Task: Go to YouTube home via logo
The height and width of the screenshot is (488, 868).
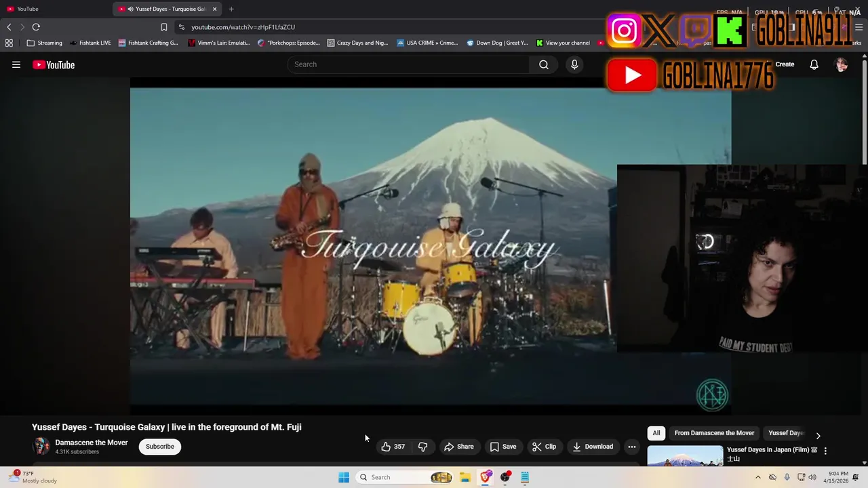Action: [x=54, y=64]
